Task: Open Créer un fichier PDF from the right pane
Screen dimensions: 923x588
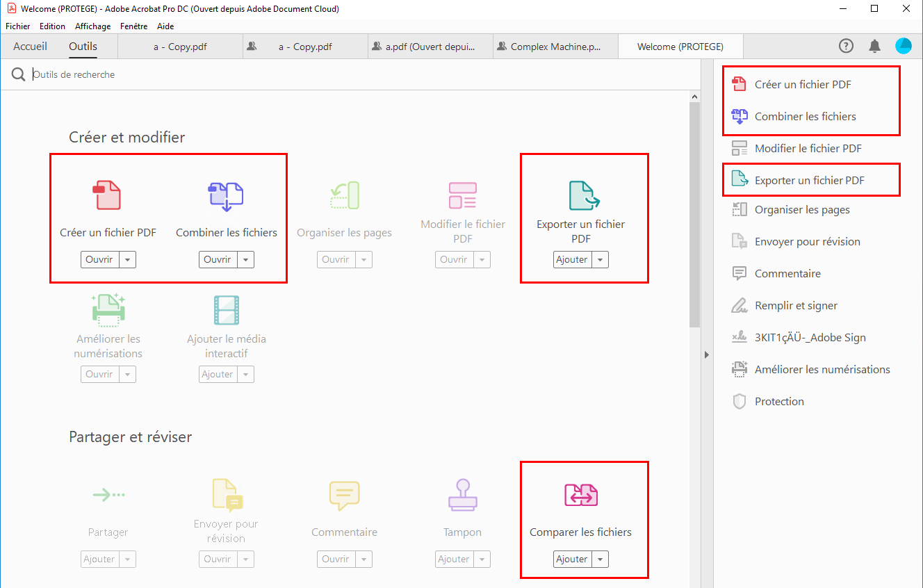Action: pos(803,84)
